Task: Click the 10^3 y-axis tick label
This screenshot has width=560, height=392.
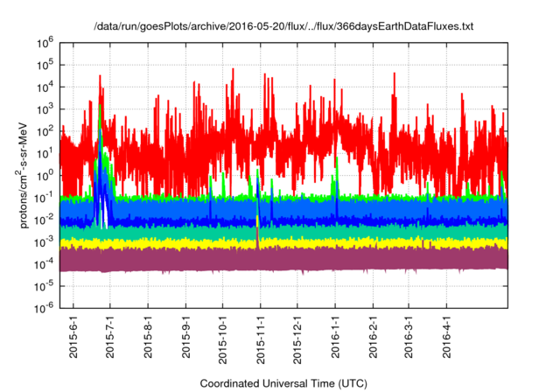Action: point(45,110)
